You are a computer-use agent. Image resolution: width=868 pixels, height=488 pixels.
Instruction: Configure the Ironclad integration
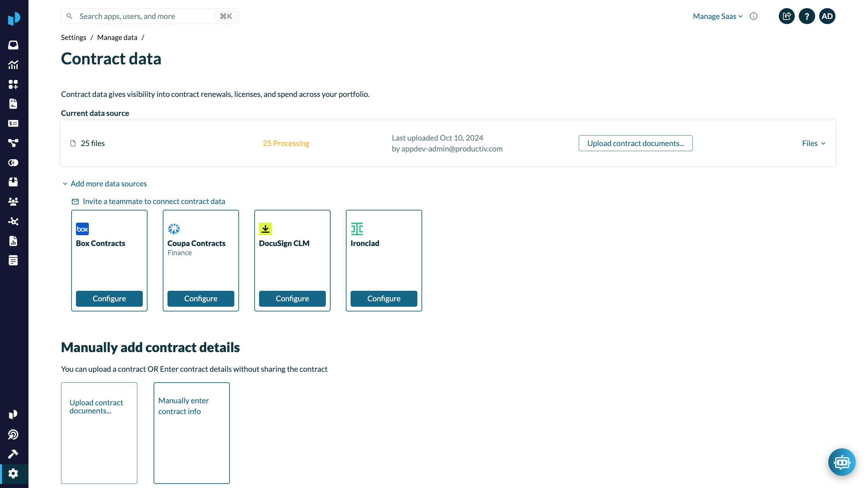pyautogui.click(x=384, y=299)
